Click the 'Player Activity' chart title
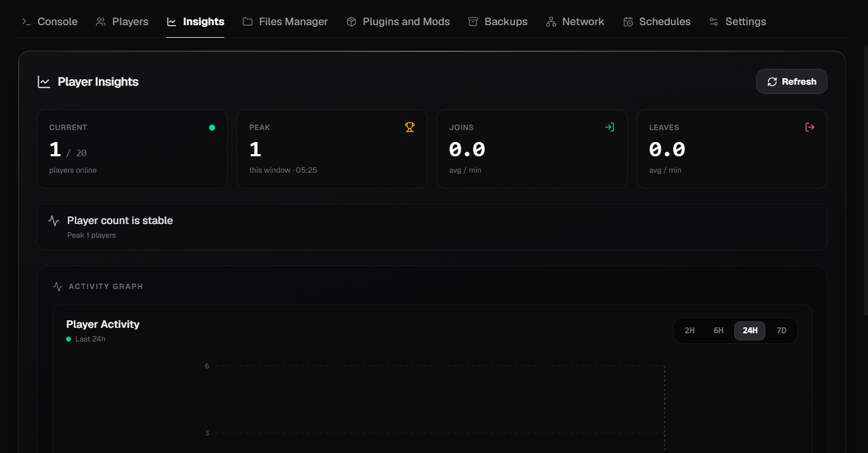The image size is (868, 453). tap(103, 324)
